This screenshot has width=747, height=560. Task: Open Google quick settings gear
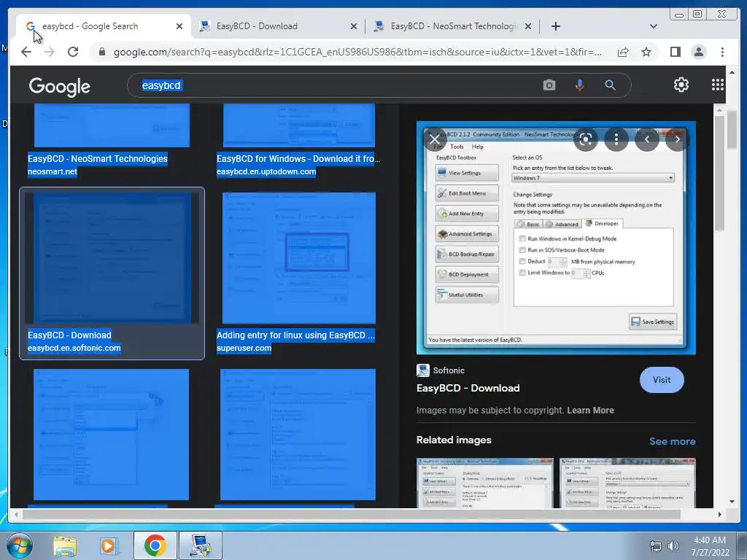pos(681,85)
